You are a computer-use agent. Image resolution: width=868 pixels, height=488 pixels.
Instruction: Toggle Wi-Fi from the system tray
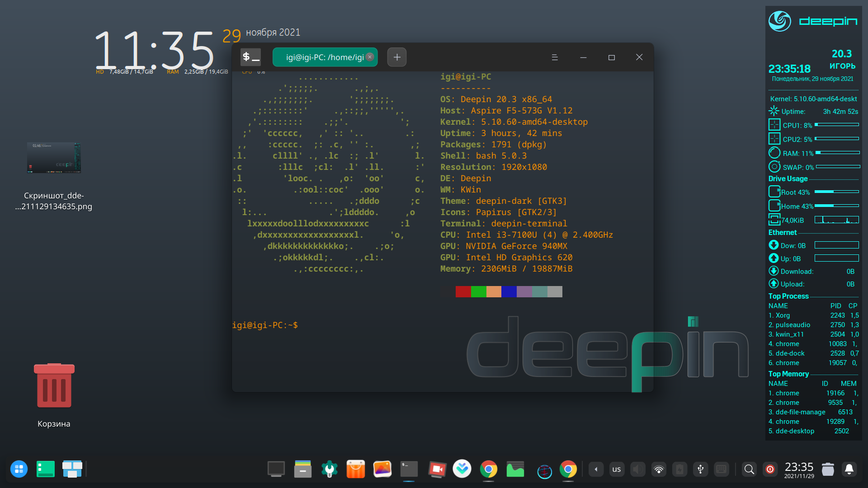tap(659, 469)
